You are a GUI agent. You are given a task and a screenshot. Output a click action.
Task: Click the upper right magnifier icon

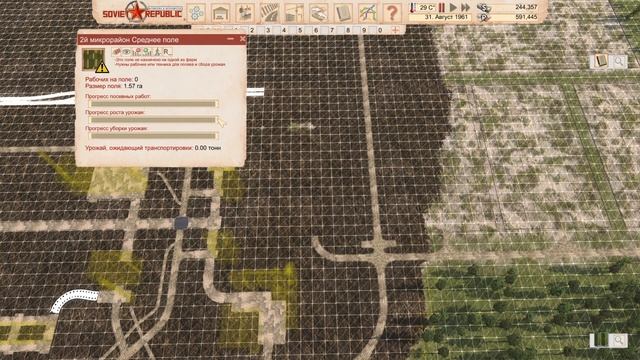(x=619, y=61)
